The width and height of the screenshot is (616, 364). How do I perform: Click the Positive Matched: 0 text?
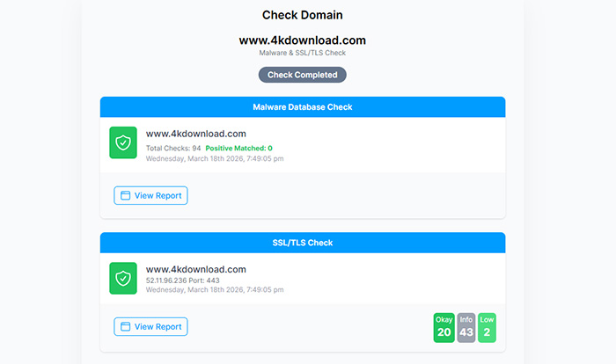[238, 148]
